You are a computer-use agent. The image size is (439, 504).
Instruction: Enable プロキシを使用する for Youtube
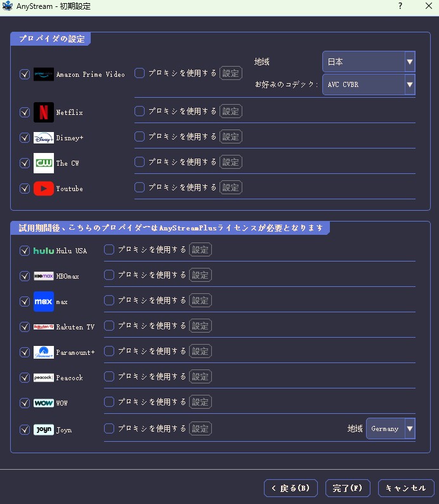tap(140, 187)
